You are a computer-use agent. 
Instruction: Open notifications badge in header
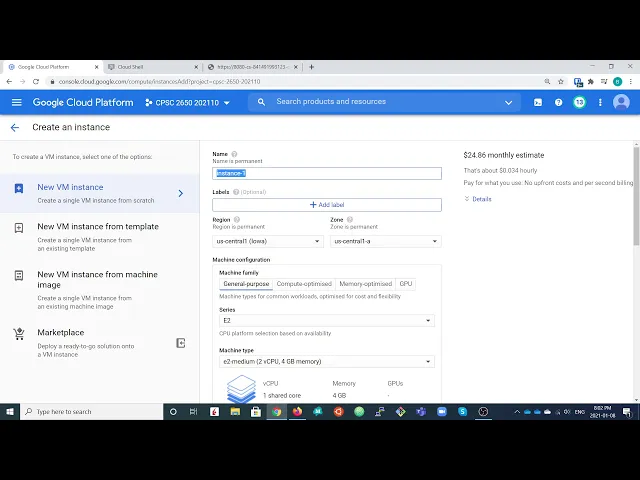(579, 102)
